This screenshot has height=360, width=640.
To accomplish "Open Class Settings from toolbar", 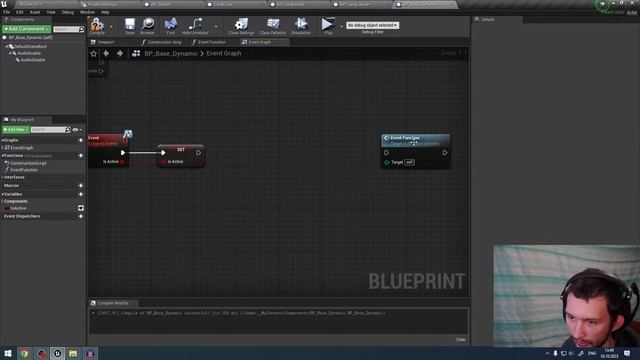I will coord(241,25).
